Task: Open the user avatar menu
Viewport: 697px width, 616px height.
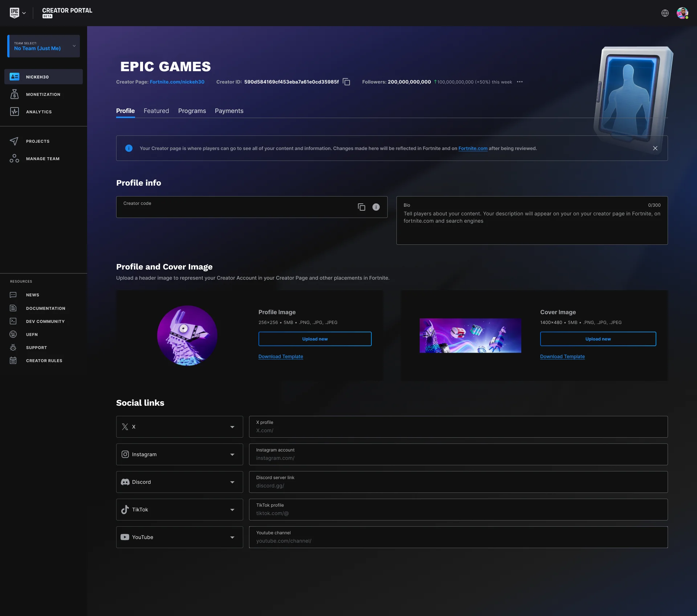Action: click(x=682, y=13)
